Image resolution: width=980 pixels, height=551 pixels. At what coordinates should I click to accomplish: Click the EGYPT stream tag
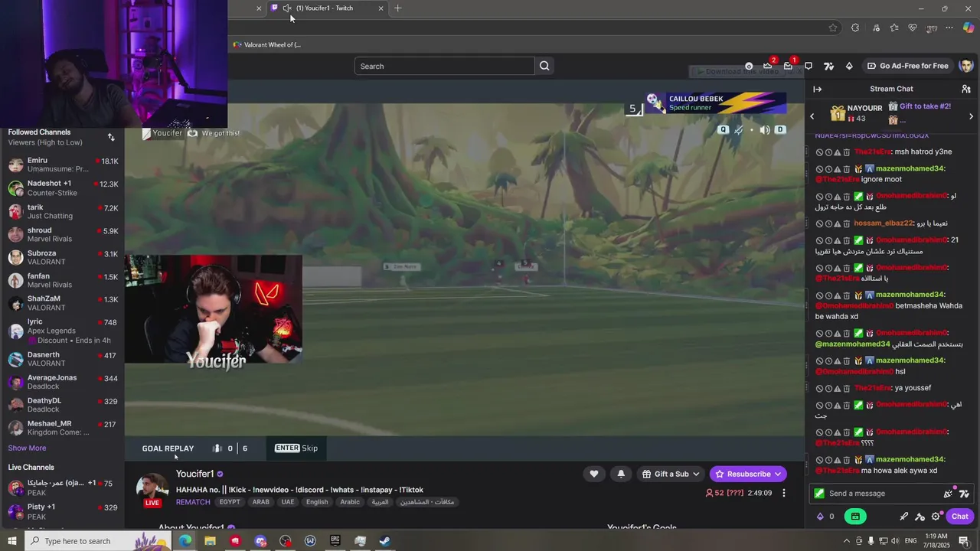coord(230,502)
